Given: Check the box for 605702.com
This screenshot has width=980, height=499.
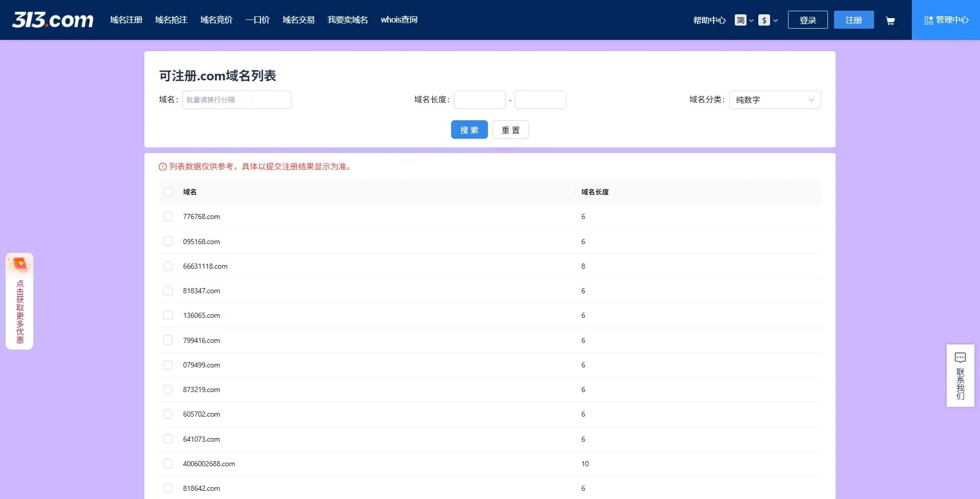Looking at the screenshot, I should 168,414.
